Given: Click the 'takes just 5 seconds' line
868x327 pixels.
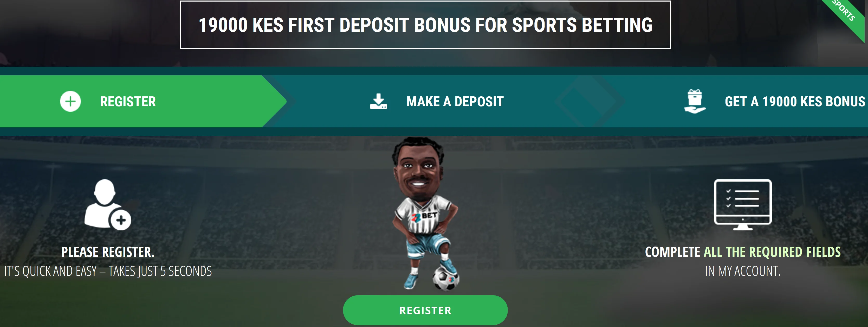Looking at the screenshot, I should (108, 271).
